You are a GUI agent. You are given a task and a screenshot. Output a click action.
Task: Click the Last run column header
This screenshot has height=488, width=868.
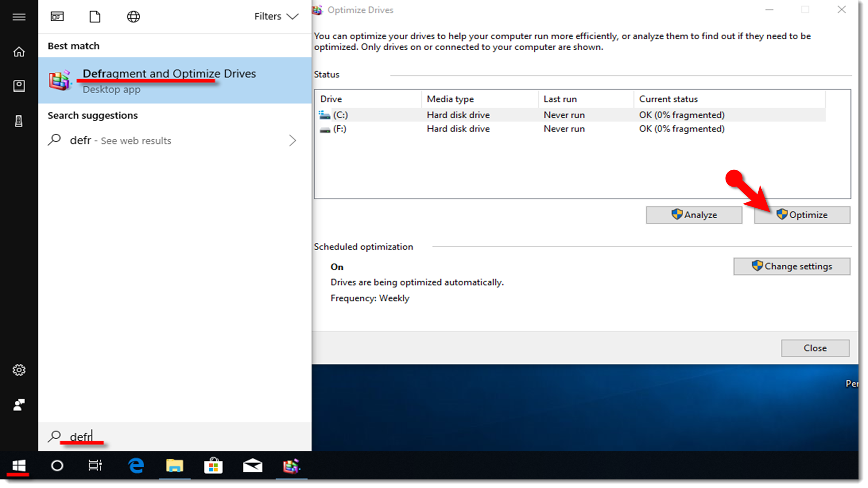[x=586, y=99]
